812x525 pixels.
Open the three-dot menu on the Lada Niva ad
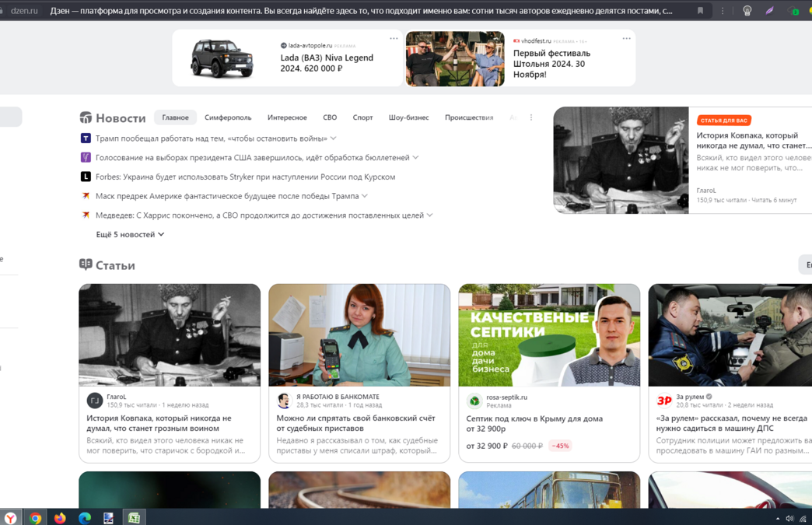[x=394, y=38]
